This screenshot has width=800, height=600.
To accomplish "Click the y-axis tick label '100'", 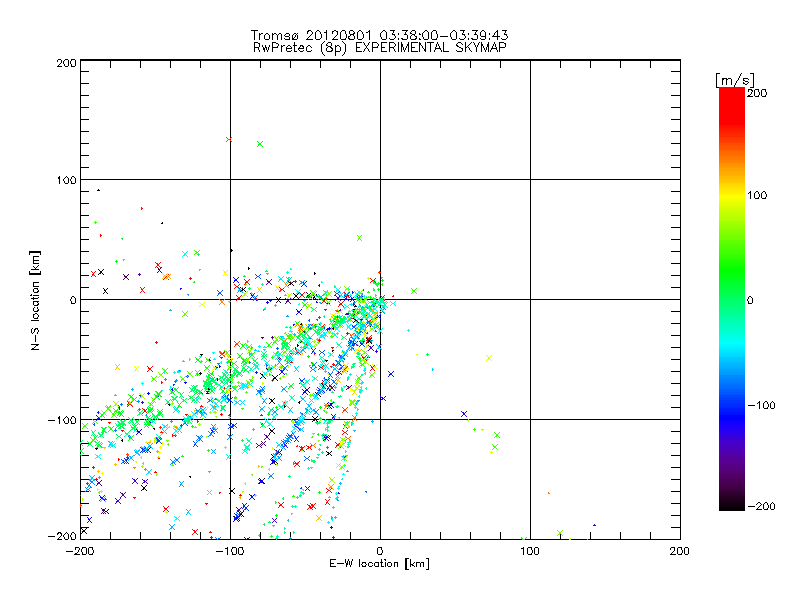I will [66, 180].
